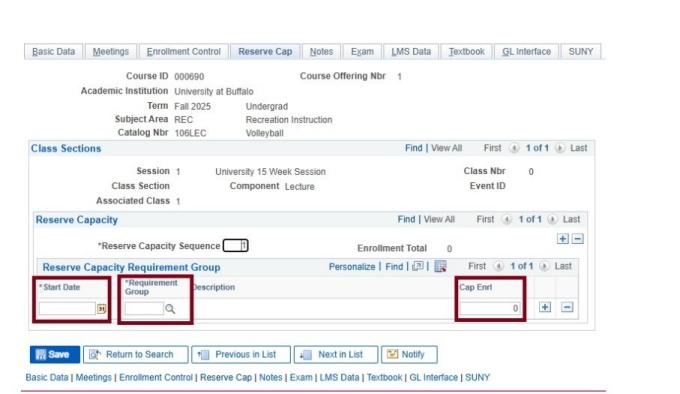Focus the Cap Enrl input field
This screenshot has height=394, width=680.
pyautogui.click(x=490, y=308)
